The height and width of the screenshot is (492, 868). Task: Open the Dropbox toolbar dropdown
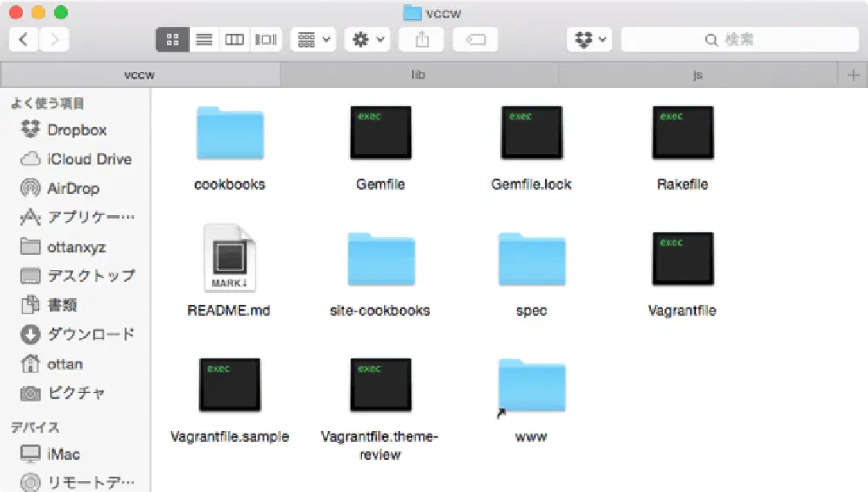tap(589, 39)
